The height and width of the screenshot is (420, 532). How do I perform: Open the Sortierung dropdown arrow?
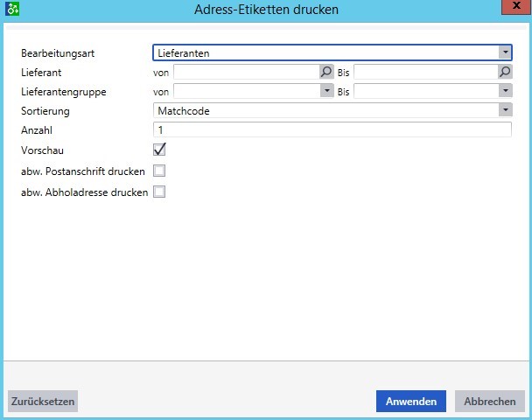pos(505,110)
